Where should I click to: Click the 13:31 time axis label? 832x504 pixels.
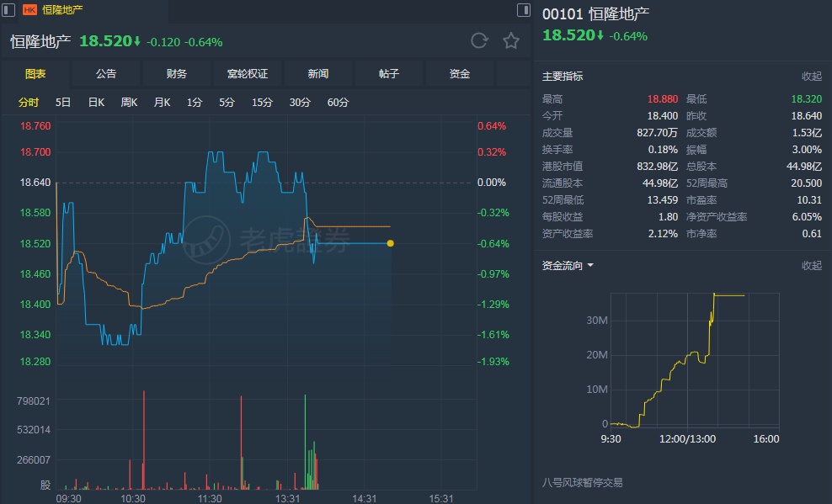tap(287, 498)
